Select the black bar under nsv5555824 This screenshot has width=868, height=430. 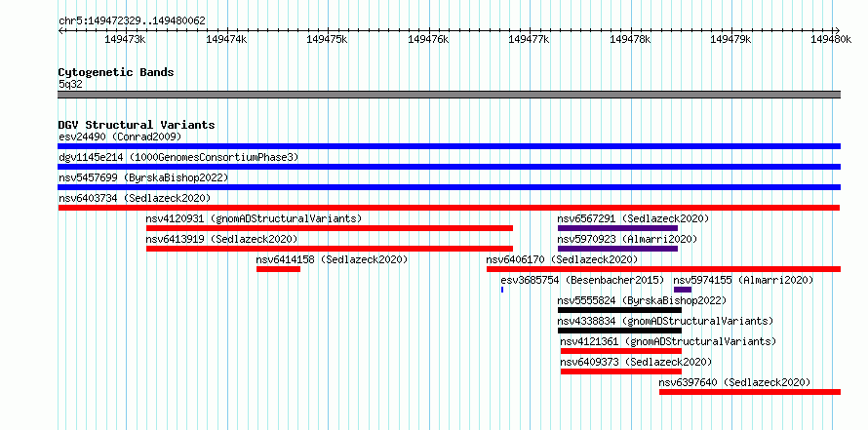[x=619, y=310]
